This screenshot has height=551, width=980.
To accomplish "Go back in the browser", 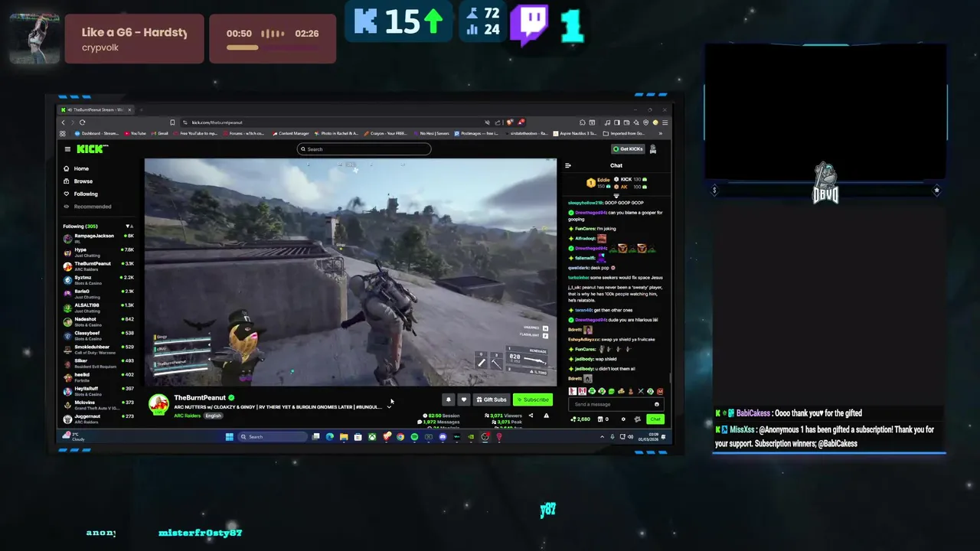I will [x=63, y=122].
